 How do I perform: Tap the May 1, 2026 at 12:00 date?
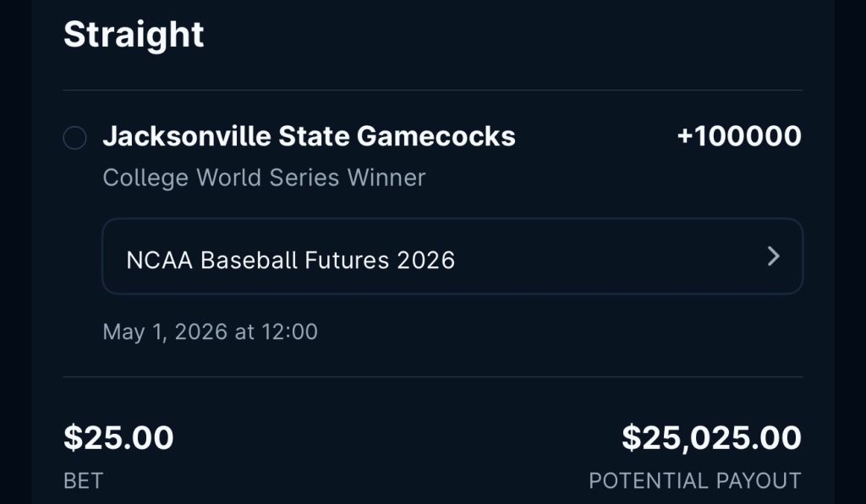(x=210, y=331)
